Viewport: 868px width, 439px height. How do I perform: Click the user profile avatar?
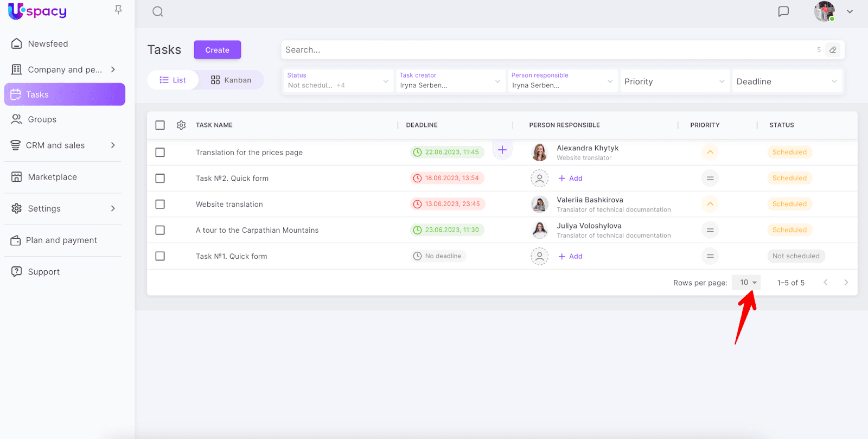pyautogui.click(x=824, y=11)
